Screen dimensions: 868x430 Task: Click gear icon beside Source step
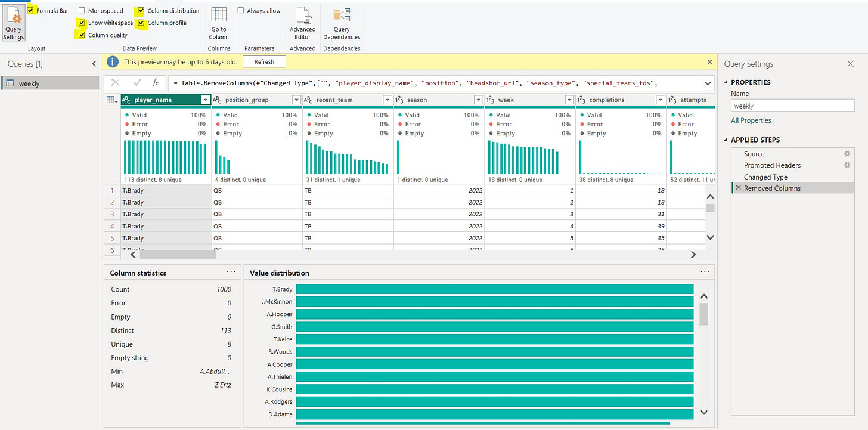point(847,154)
